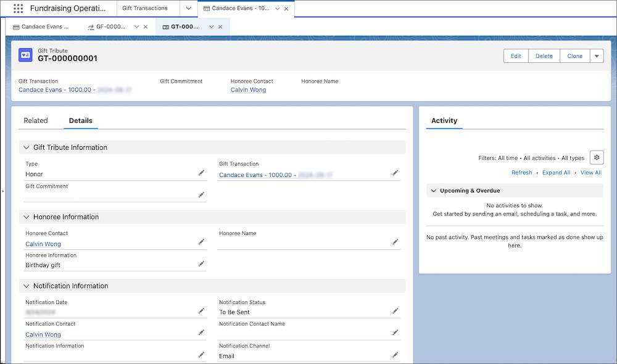The width and height of the screenshot is (617, 364).
Task: Close the Candace Evans workspace tab
Action: click(286, 9)
